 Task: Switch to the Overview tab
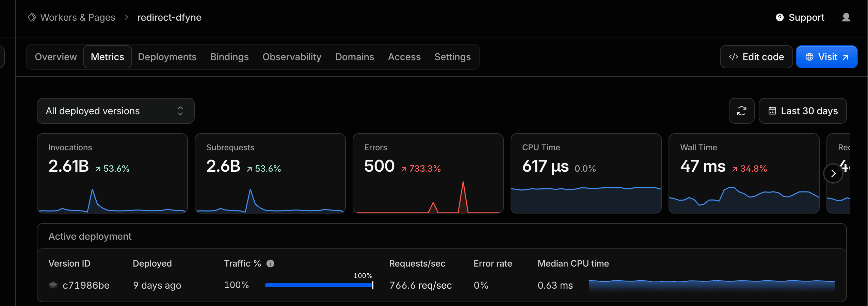pos(56,57)
